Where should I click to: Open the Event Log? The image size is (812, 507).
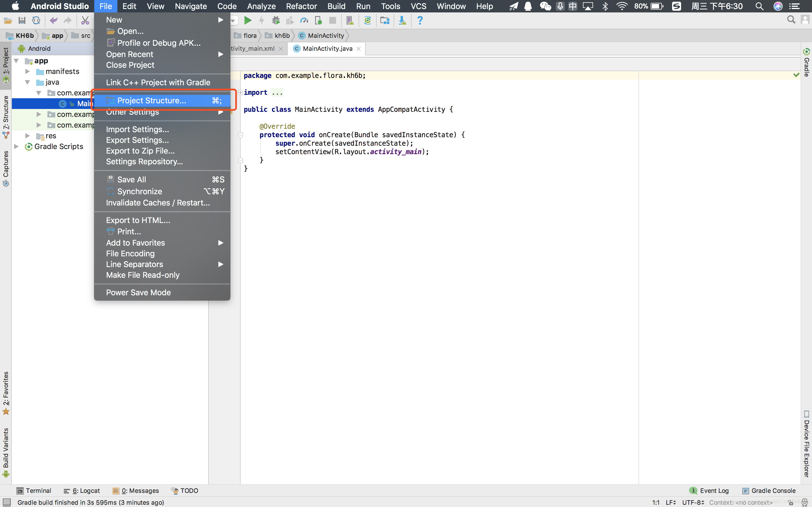coord(709,491)
